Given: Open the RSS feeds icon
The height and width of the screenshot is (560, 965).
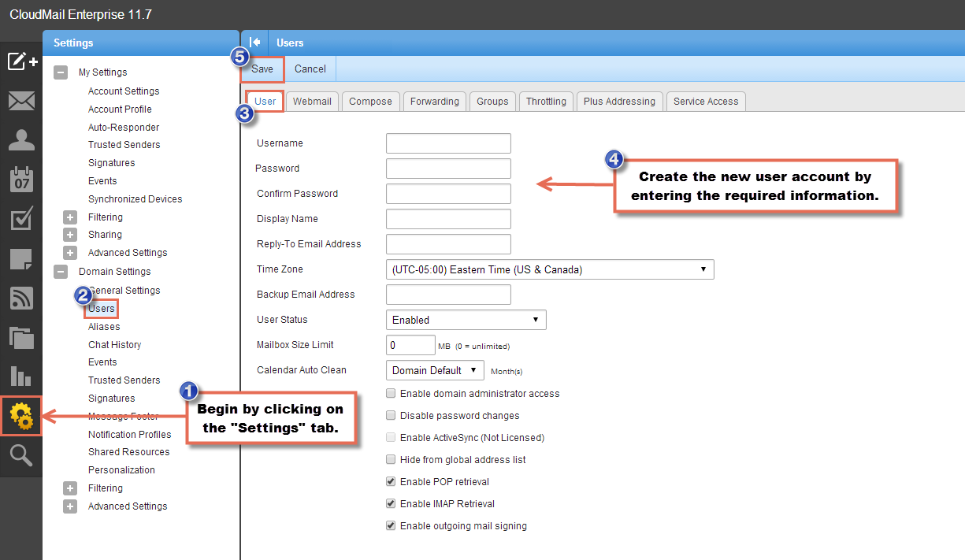Looking at the screenshot, I should click(x=21, y=298).
